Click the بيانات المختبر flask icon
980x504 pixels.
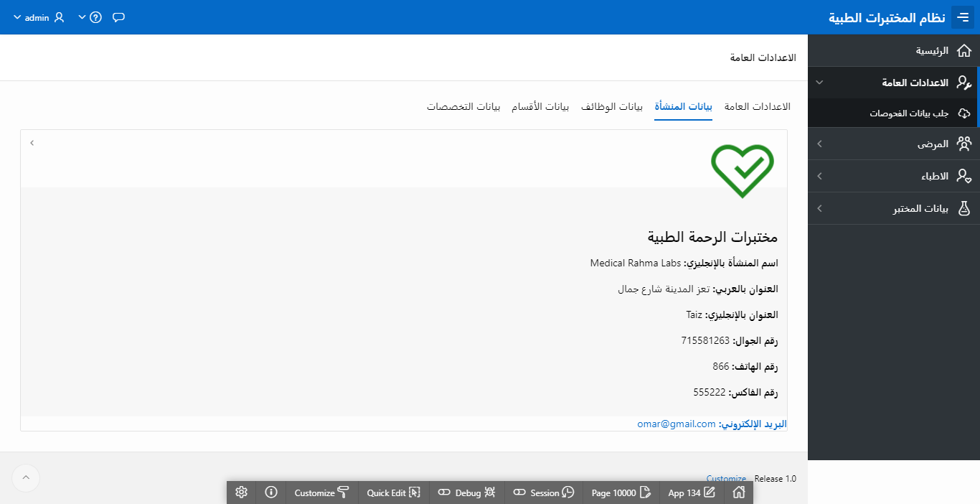click(964, 208)
